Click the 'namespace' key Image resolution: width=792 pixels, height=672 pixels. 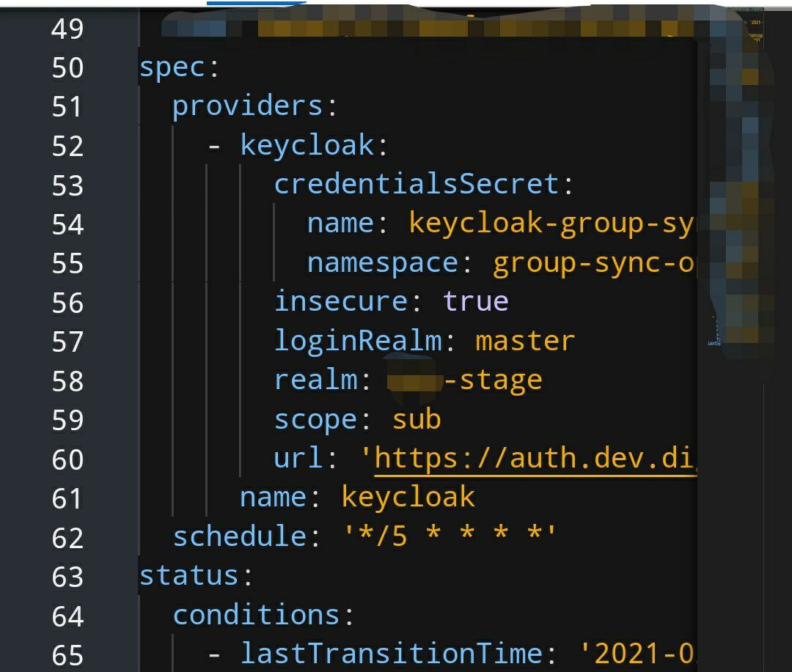pyautogui.click(x=382, y=263)
